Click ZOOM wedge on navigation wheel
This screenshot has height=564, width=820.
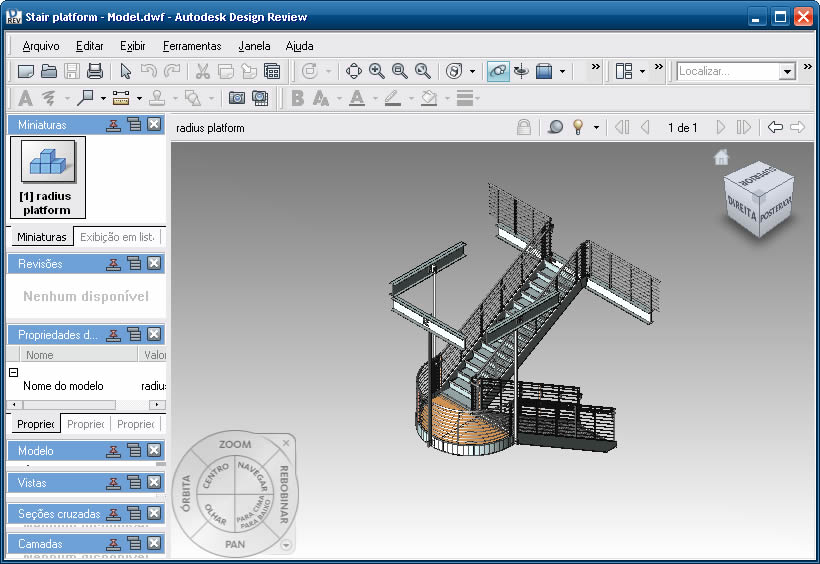tap(235, 444)
